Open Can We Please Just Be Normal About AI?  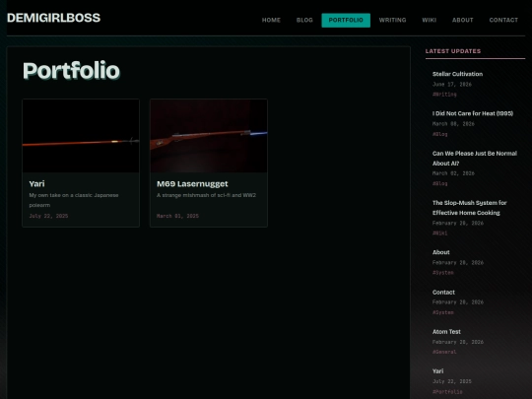[475, 159]
